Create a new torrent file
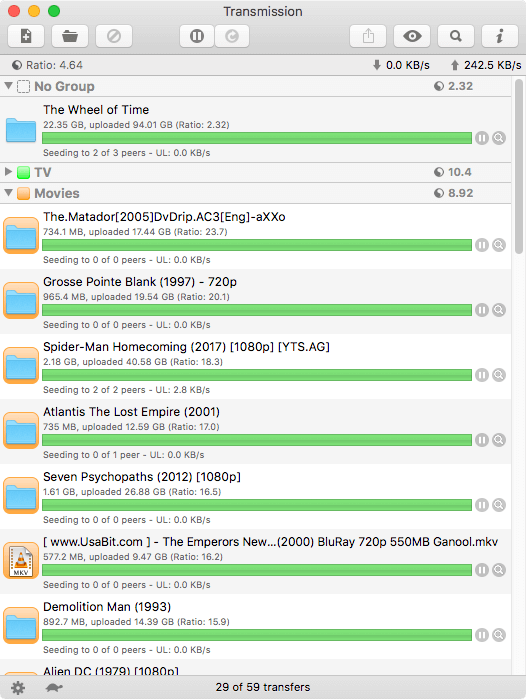Screen dimensions: 526x699 [26, 36]
